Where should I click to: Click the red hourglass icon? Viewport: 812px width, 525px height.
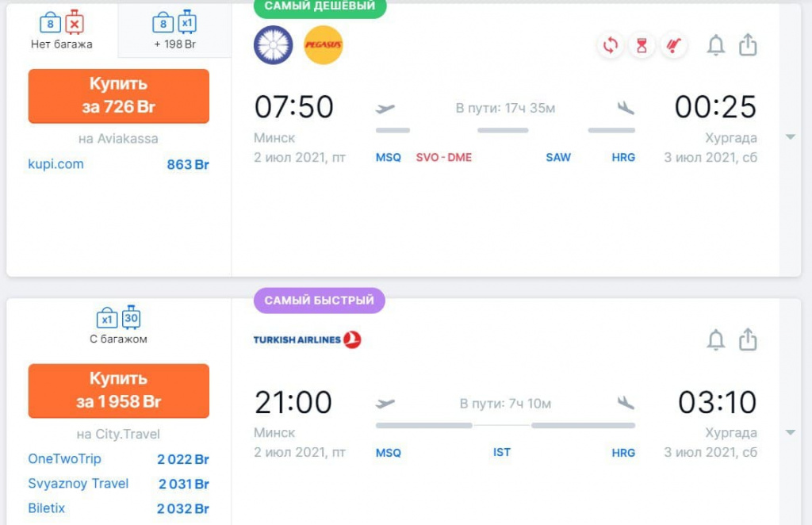642,45
